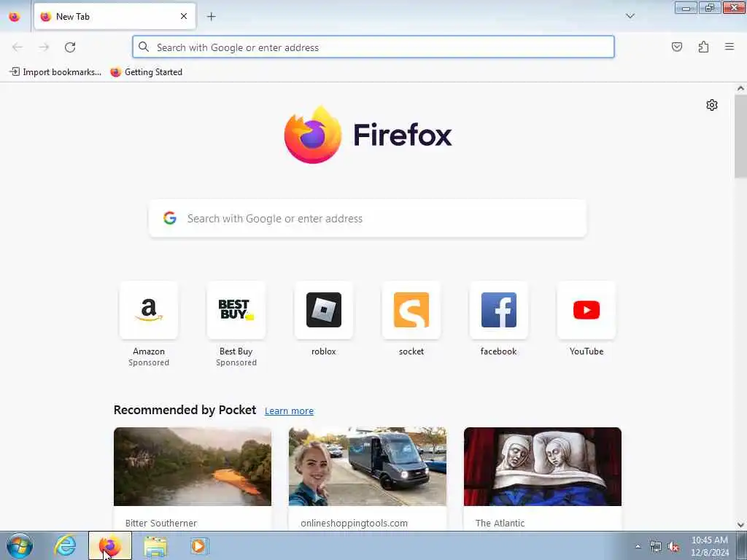Open Windows Media Player from the taskbar
Screen dimensions: 747x560
pos(198,545)
